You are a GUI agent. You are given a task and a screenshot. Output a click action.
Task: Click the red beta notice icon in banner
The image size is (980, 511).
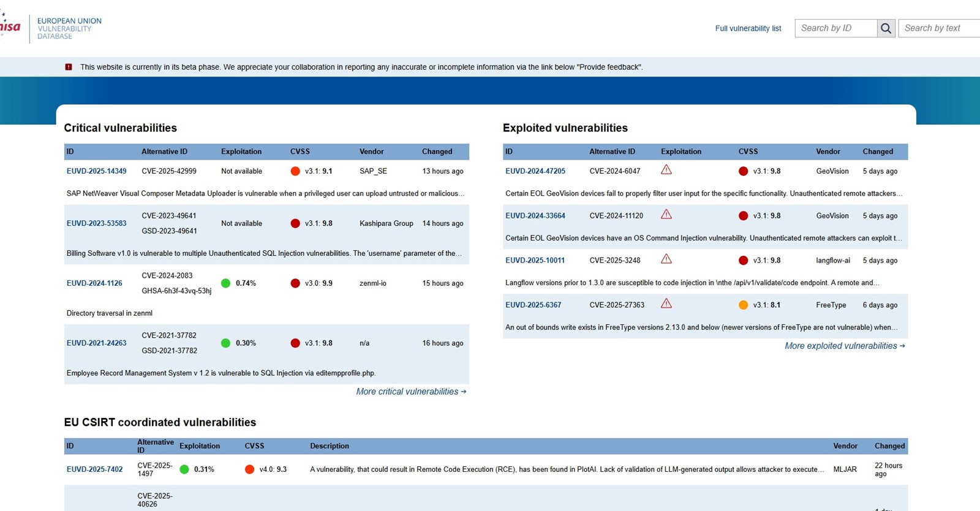(69, 67)
